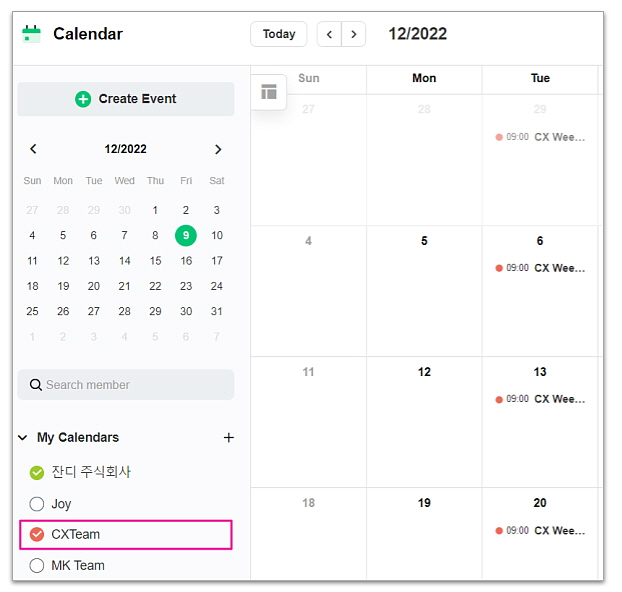Image resolution: width=622 pixels, height=592 pixels.
Task: Show next month in mini calendar
Action: click(x=218, y=149)
